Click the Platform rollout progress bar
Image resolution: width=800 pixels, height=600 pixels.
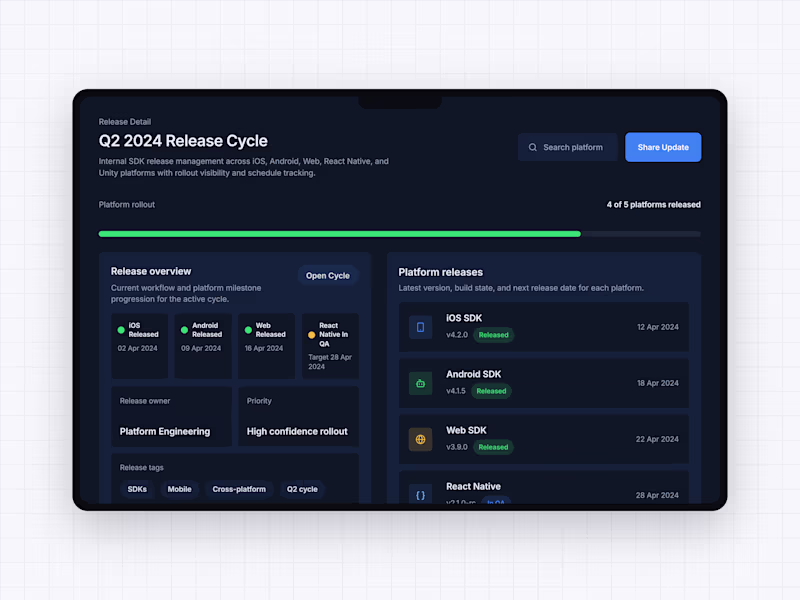pos(399,234)
